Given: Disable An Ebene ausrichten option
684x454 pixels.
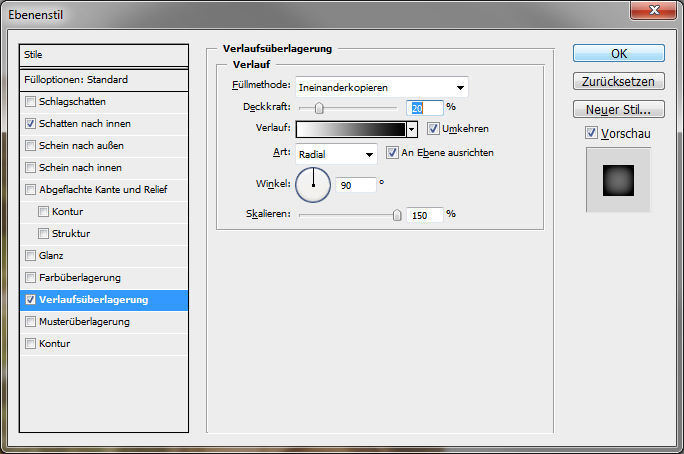Looking at the screenshot, I should coord(392,153).
